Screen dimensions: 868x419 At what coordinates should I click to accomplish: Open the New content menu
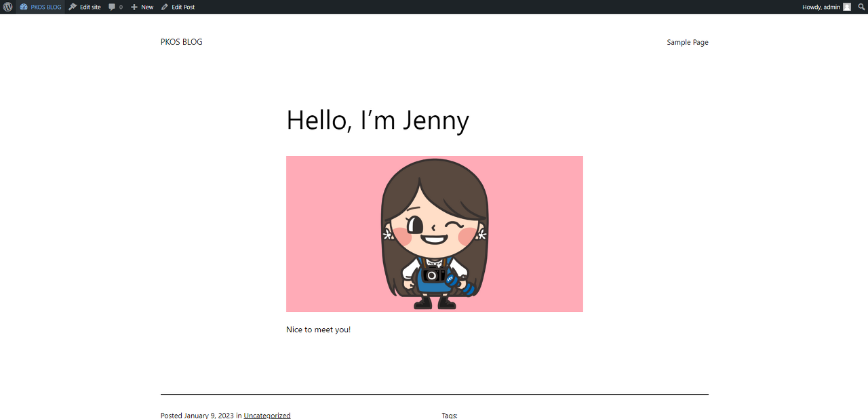[x=142, y=7]
